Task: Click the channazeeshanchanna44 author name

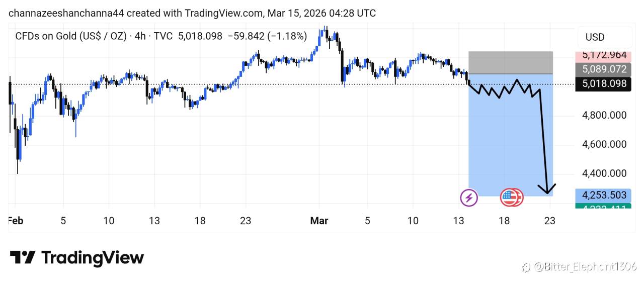Action: pyautogui.click(x=66, y=13)
